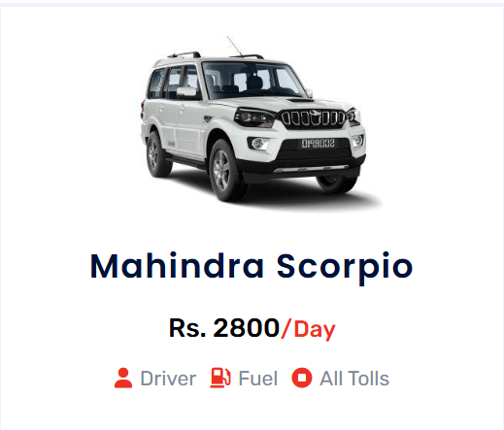Click the red Fuel pump icon
The width and height of the screenshot is (504, 430).
(x=220, y=378)
